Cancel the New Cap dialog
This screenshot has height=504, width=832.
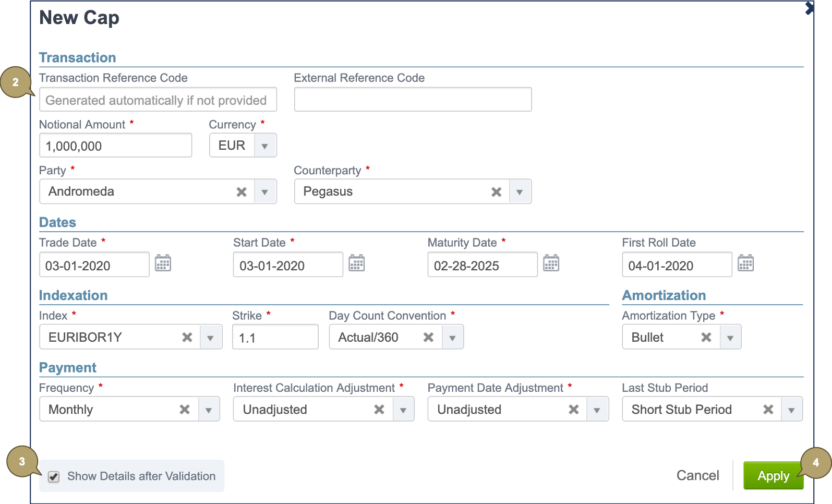[x=697, y=475]
